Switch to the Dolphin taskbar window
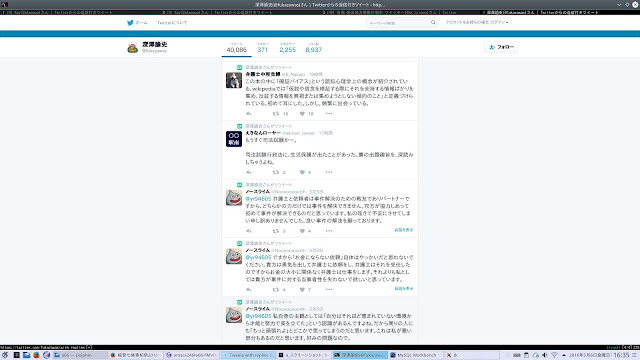 [79, 355]
